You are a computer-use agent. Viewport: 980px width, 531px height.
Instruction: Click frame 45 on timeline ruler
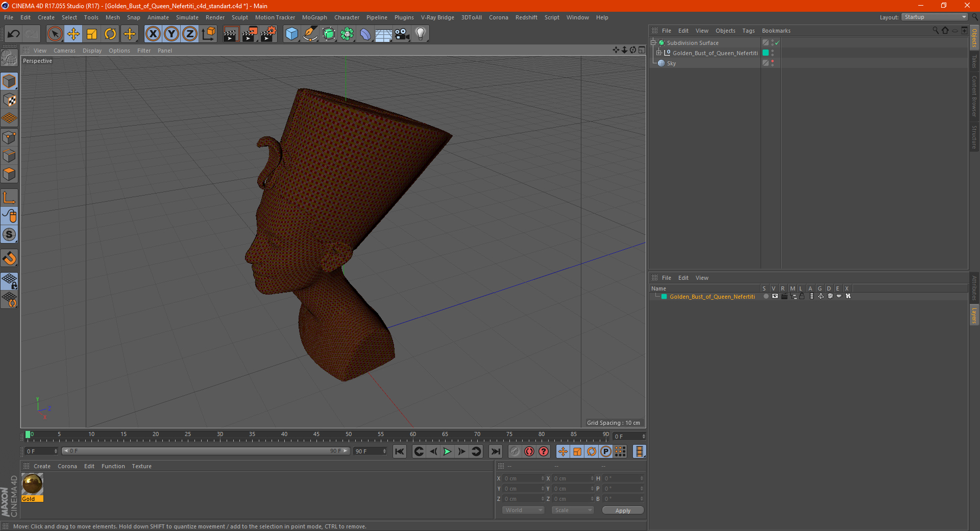pyautogui.click(x=316, y=435)
